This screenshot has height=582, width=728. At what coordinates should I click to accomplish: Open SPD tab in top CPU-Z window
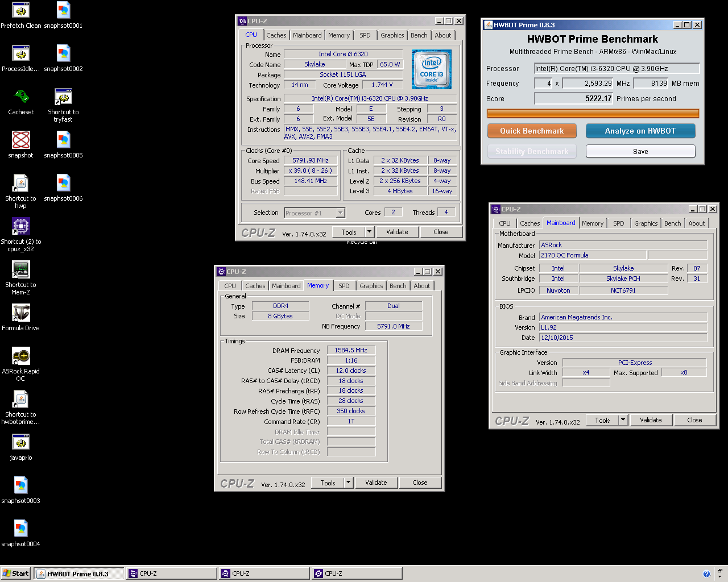point(365,35)
